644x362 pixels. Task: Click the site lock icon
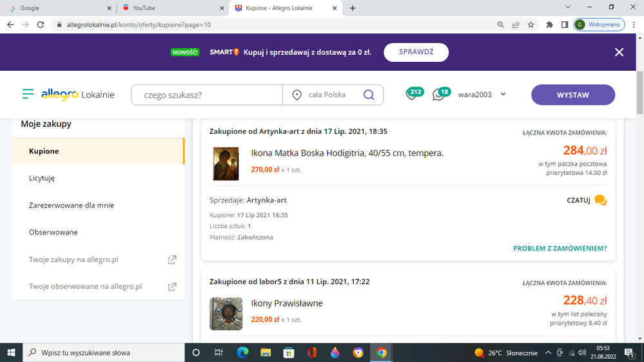[x=59, y=24]
